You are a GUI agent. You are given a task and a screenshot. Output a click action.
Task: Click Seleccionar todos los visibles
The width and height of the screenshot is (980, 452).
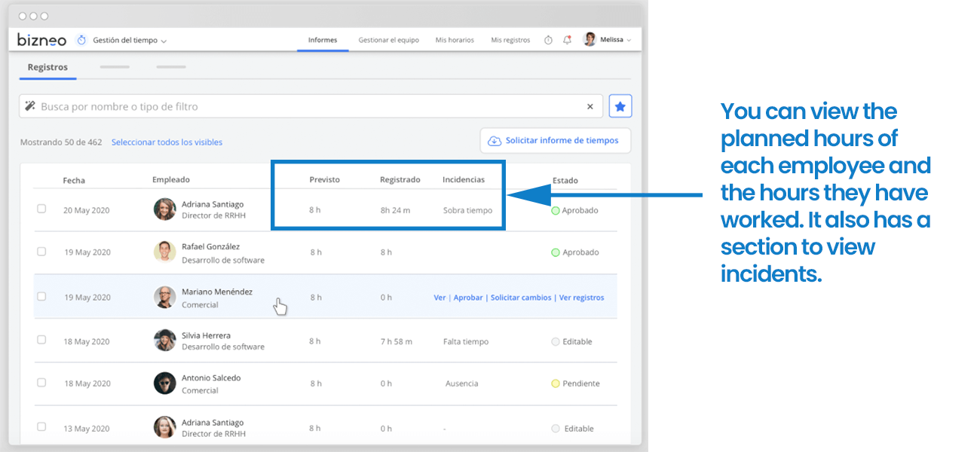pos(167,142)
